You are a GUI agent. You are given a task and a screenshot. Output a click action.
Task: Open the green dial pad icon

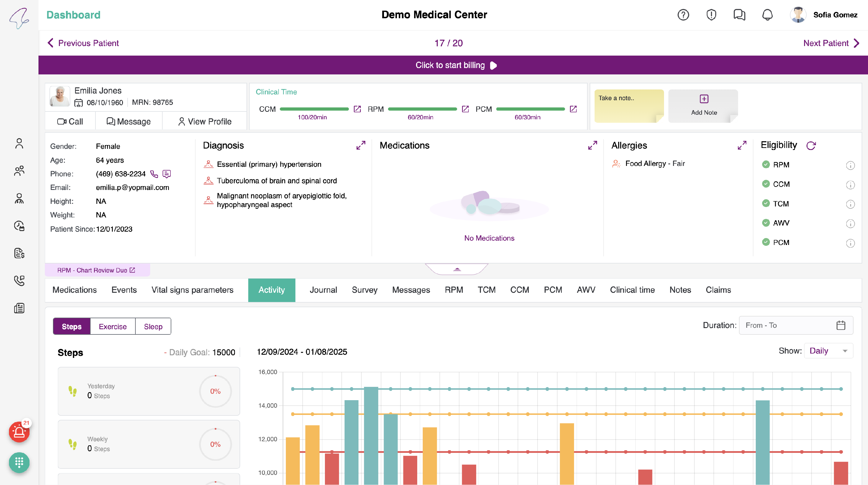(x=19, y=462)
